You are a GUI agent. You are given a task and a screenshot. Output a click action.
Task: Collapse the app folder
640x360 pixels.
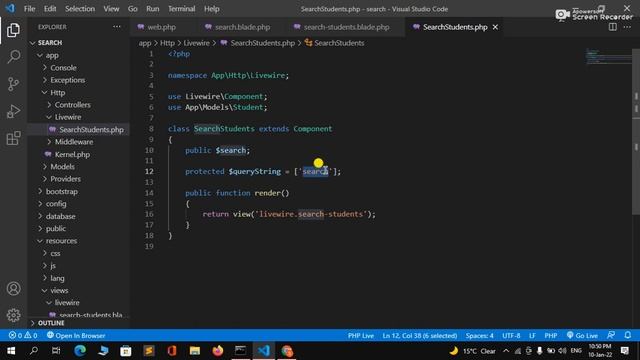[x=52, y=55]
